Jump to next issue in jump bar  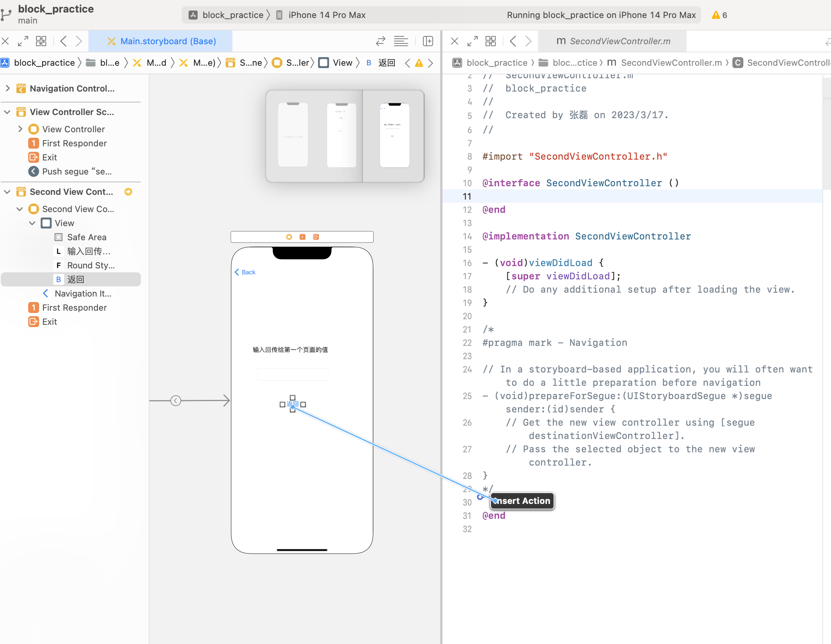point(430,63)
